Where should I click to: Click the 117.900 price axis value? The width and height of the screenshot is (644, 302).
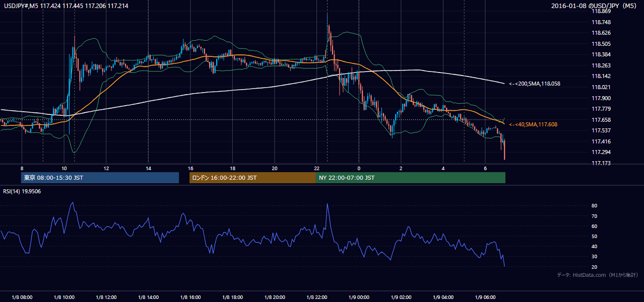pyautogui.click(x=601, y=98)
